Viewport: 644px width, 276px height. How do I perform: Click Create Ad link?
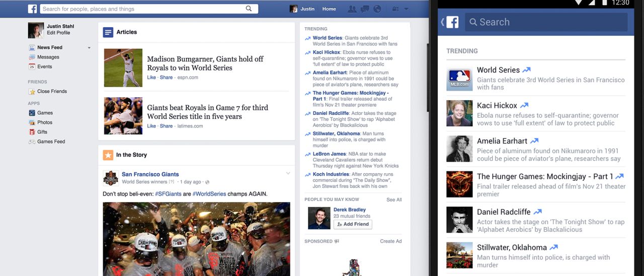point(391,241)
